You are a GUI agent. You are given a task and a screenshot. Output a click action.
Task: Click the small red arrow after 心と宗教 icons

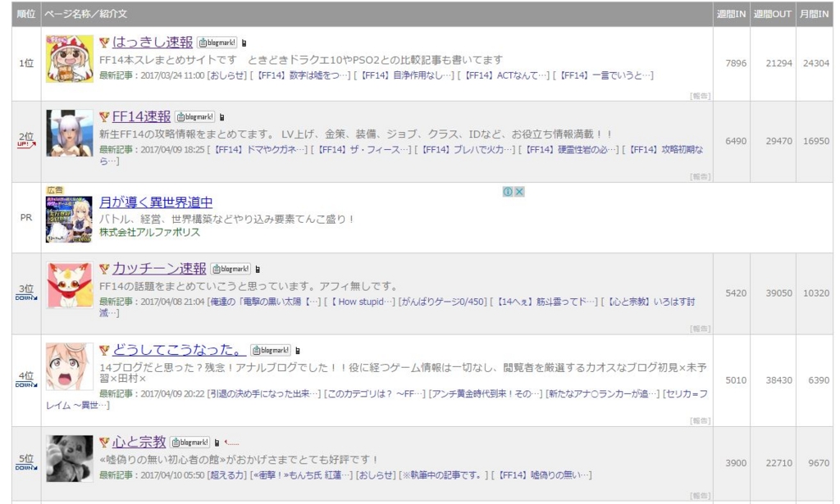click(x=232, y=443)
